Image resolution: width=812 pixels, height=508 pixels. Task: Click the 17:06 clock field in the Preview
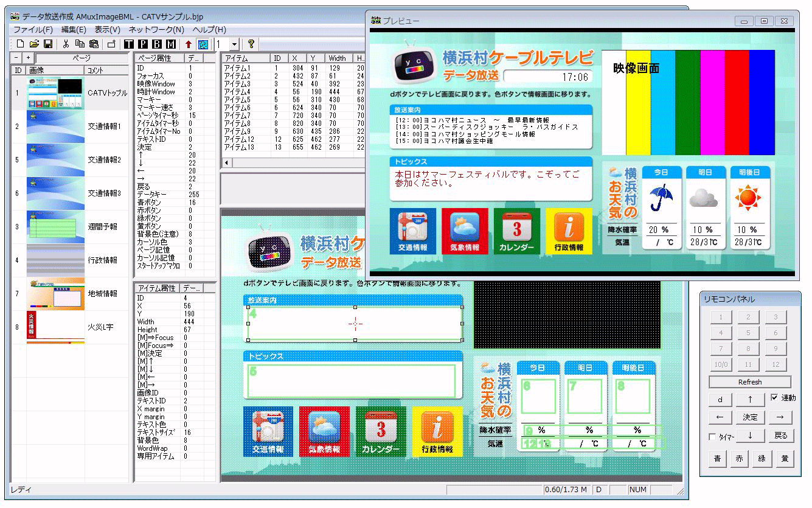pos(549,77)
